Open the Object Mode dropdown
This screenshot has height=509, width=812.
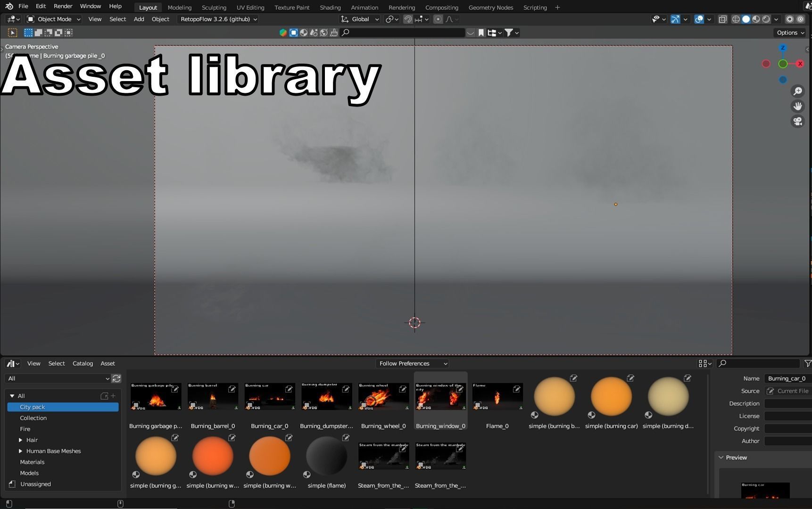click(54, 19)
